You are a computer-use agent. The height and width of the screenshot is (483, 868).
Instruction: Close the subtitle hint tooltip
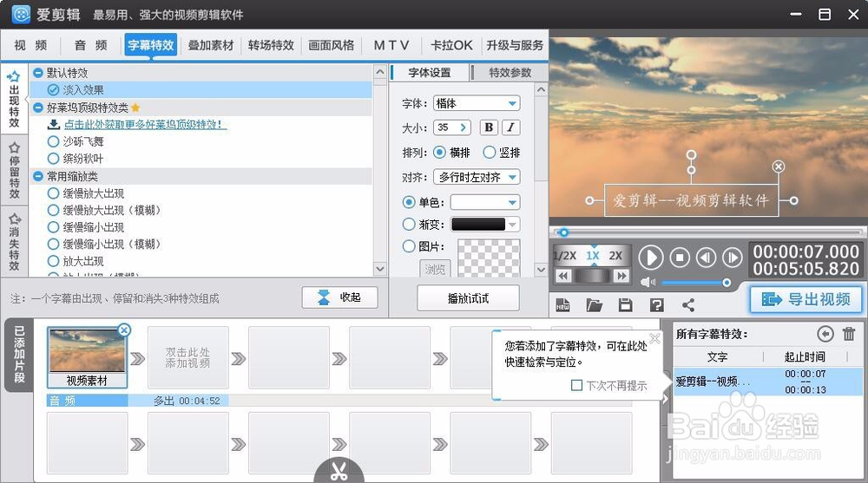[654, 338]
